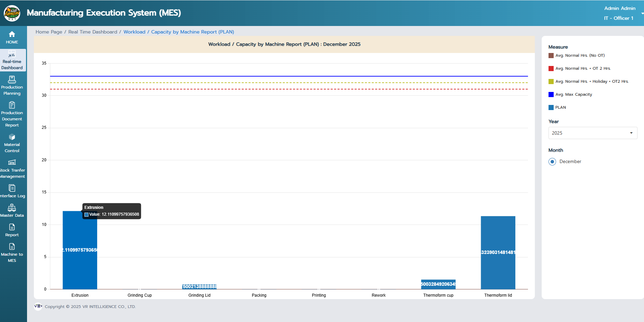This screenshot has width=644, height=322.
Task: Open the Report sidebar menu item
Action: pos(12,230)
